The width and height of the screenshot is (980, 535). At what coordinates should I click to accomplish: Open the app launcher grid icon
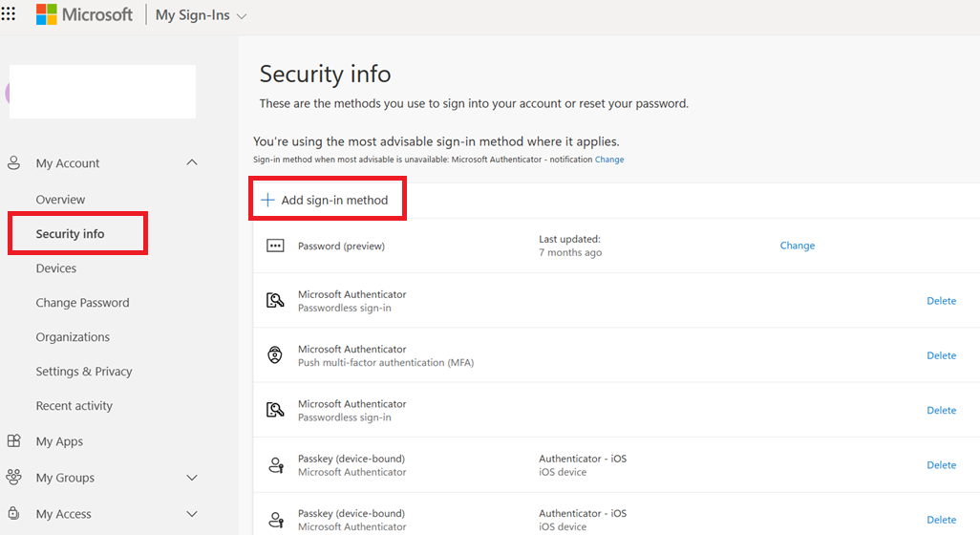point(9,15)
